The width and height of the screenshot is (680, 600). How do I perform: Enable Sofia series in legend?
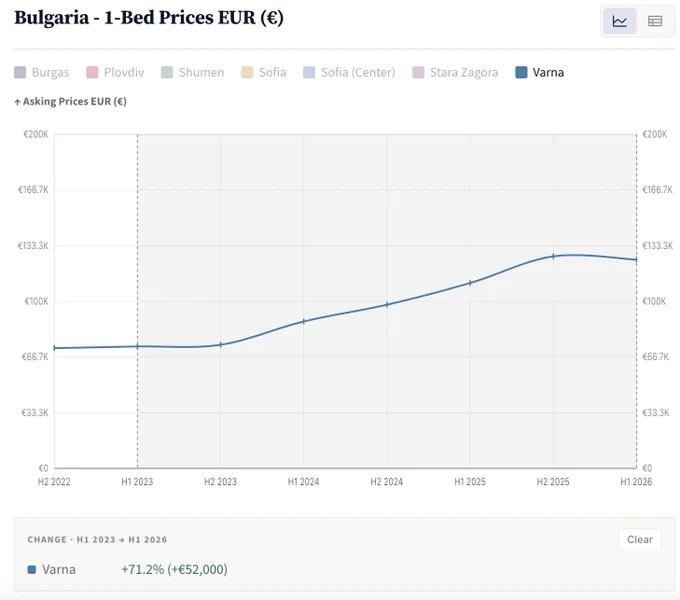tap(264, 72)
